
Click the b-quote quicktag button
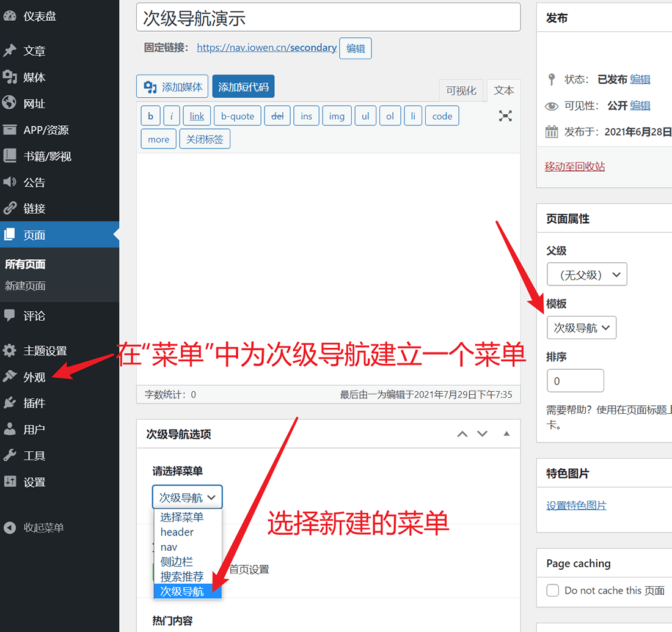click(238, 116)
